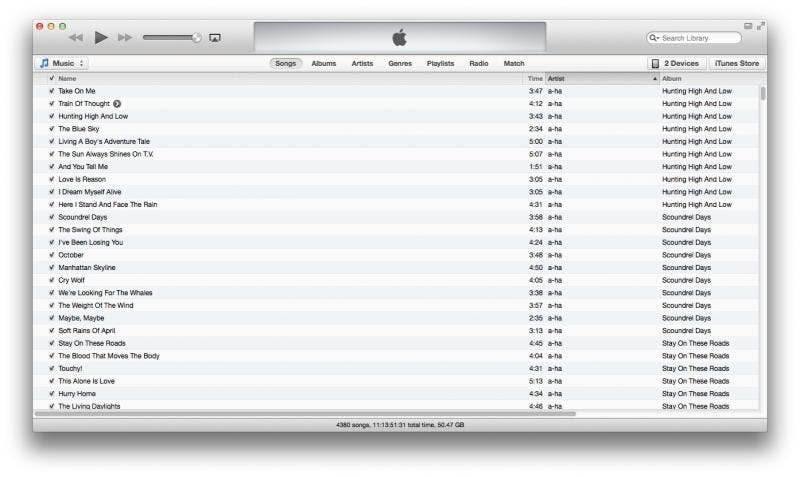The width and height of the screenshot is (800, 477).
Task: Click the 5:13 time for This Alone Is Love
Action: point(536,381)
